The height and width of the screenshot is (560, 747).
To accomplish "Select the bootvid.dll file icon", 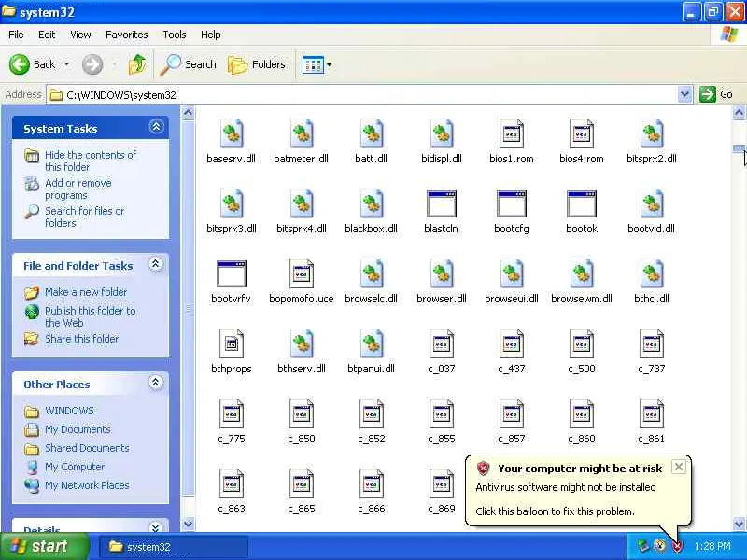I will click(x=652, y=203).
